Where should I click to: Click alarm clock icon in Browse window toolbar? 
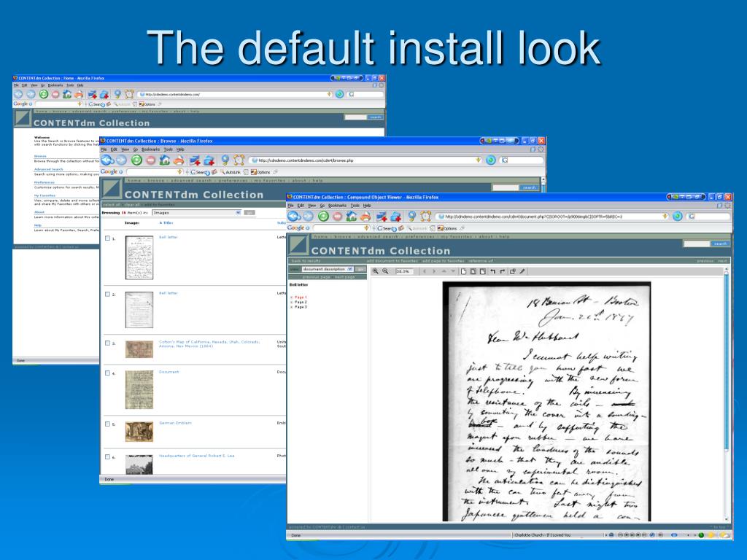click(239, 160)
